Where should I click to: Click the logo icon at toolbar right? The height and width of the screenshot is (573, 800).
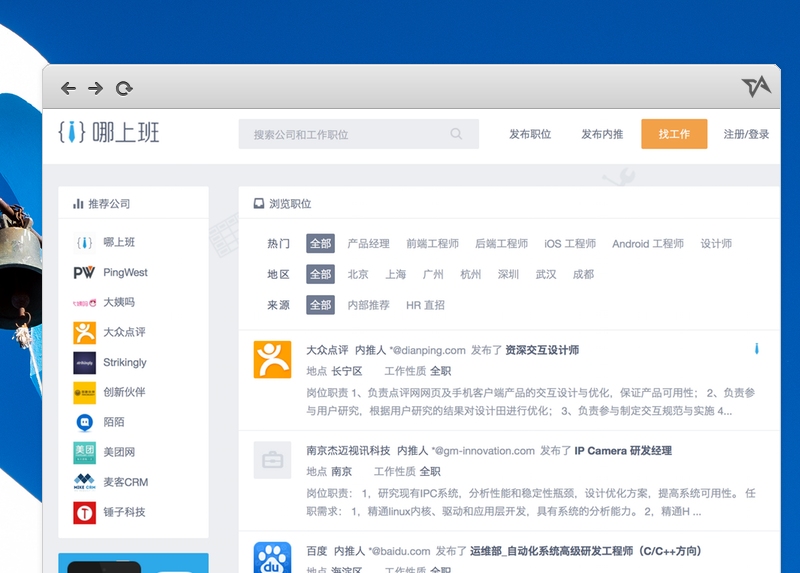pyautogui.click(x=756, y=87)
